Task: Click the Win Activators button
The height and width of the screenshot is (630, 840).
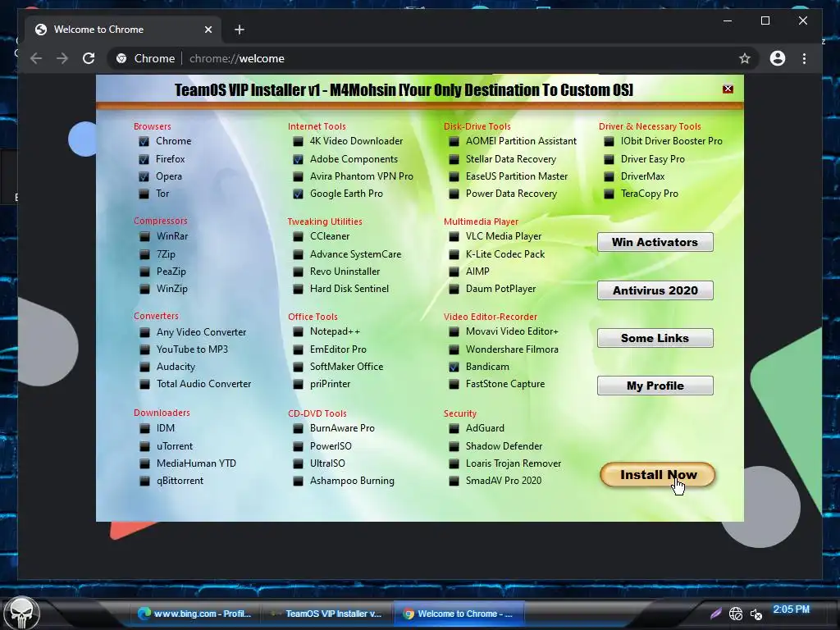Action: (x=655, y=242)
